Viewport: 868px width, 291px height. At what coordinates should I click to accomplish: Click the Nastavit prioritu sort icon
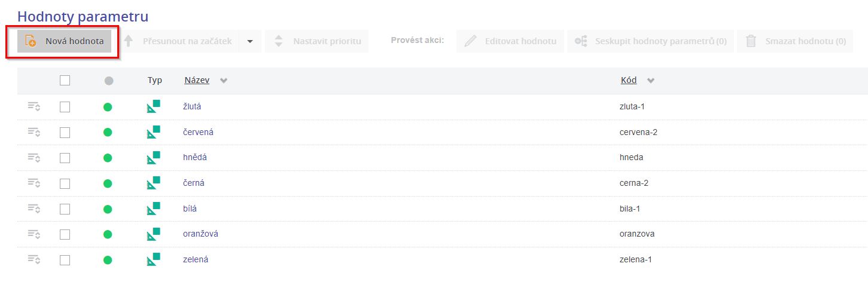(278, 42)
